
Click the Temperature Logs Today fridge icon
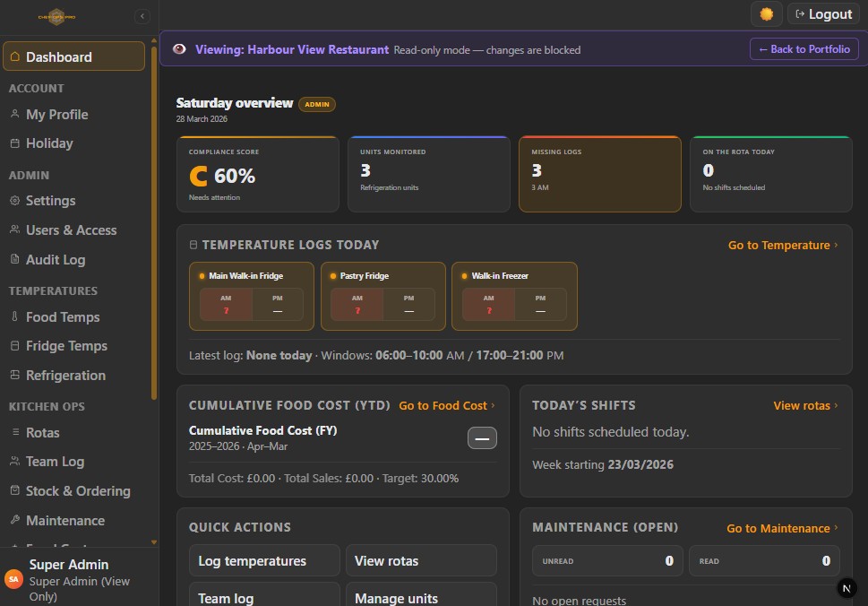coord(193,245)
